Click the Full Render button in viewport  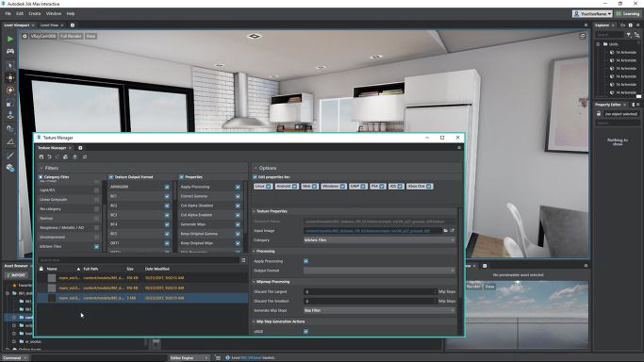point(71,36)
